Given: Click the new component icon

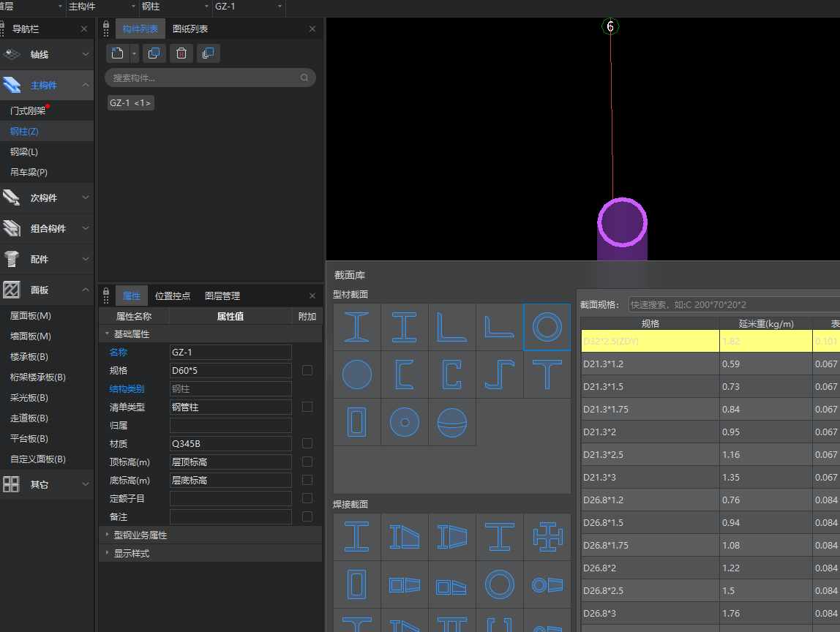Looking at the screenshot, I should [117, 53].
